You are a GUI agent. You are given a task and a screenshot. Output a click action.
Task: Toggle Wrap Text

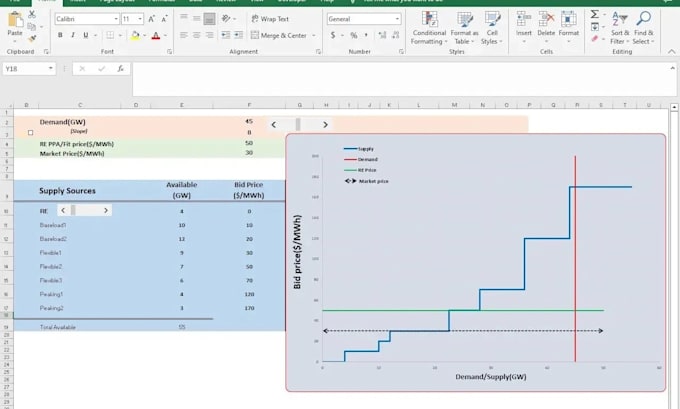click(270, 19)
